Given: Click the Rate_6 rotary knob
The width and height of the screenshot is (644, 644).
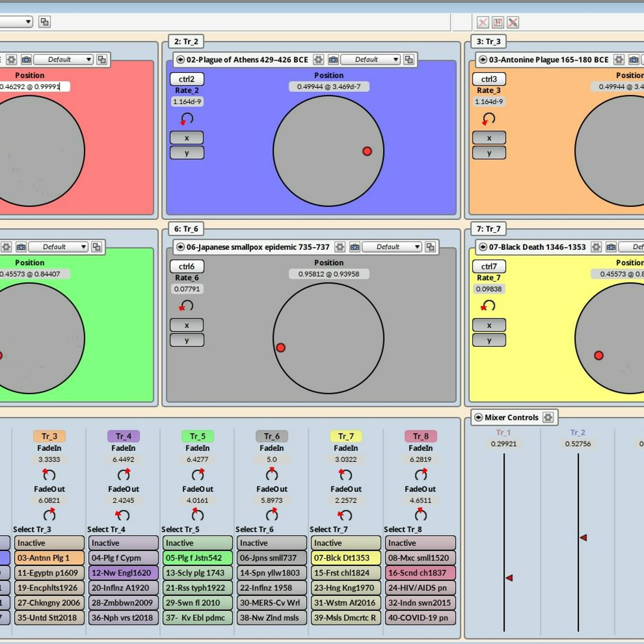Looking at the screenshot, I should (x=186, y=306).
